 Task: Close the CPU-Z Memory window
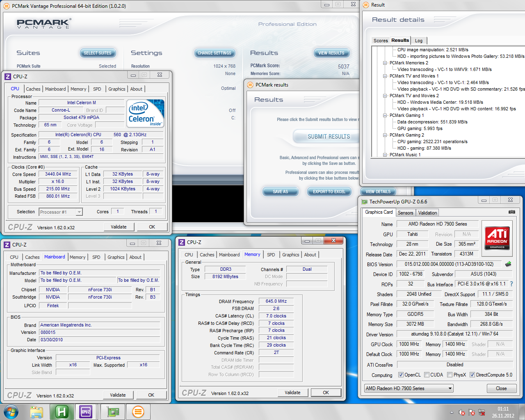[333, 241]
